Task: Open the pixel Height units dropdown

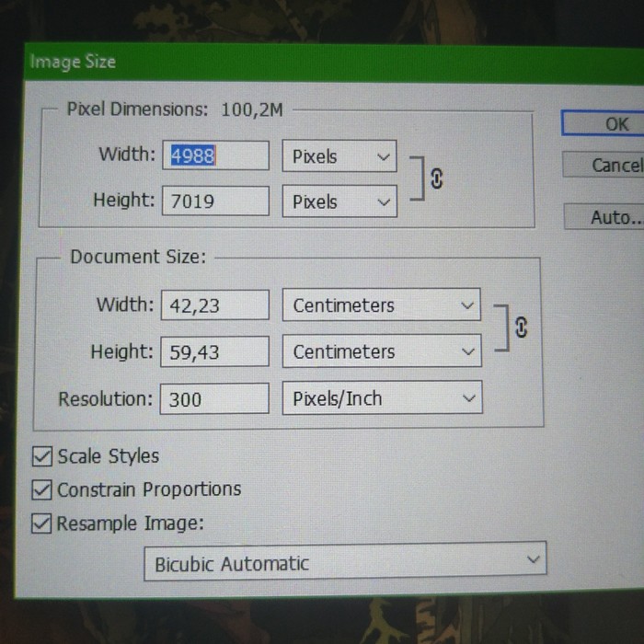Action: pyautogui.click(x=339, y=201)
